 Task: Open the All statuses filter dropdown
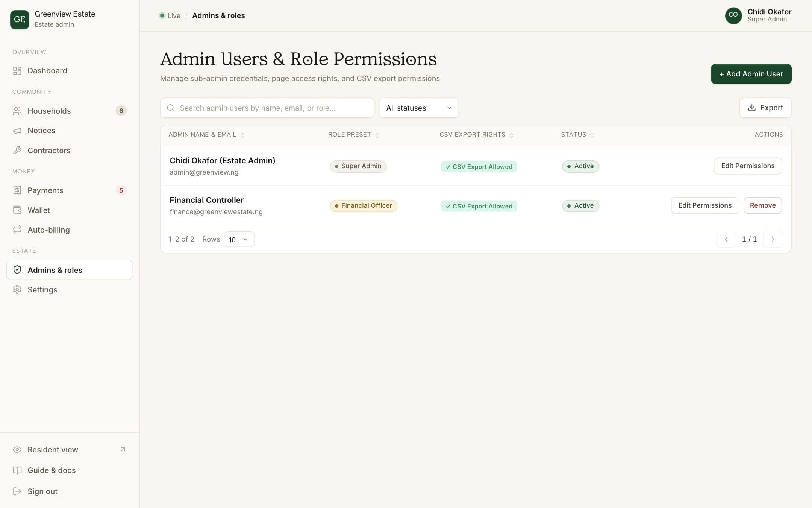click(419, 108)
